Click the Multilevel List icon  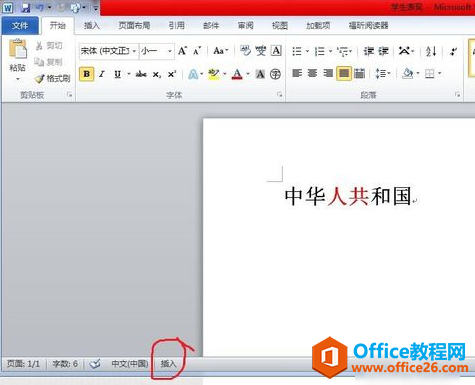pos(342,51)
